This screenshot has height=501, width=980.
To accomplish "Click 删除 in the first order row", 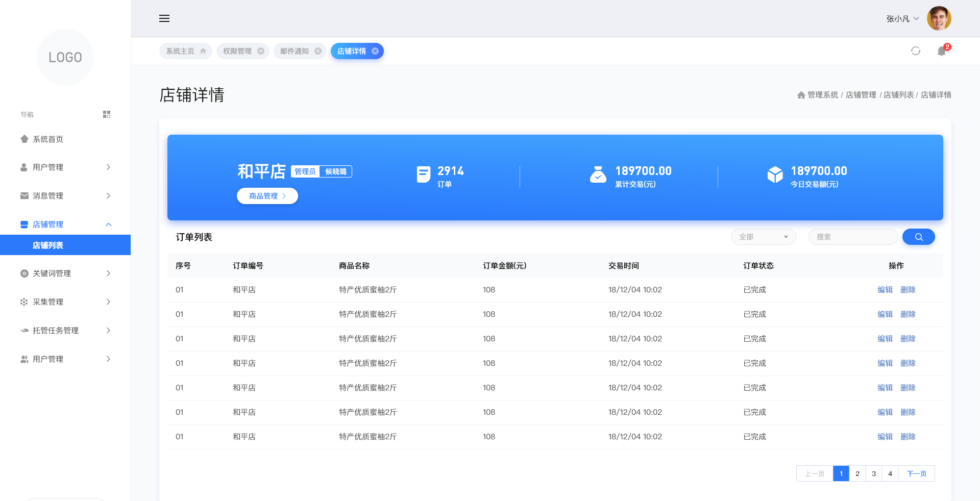I will (908, 290).
